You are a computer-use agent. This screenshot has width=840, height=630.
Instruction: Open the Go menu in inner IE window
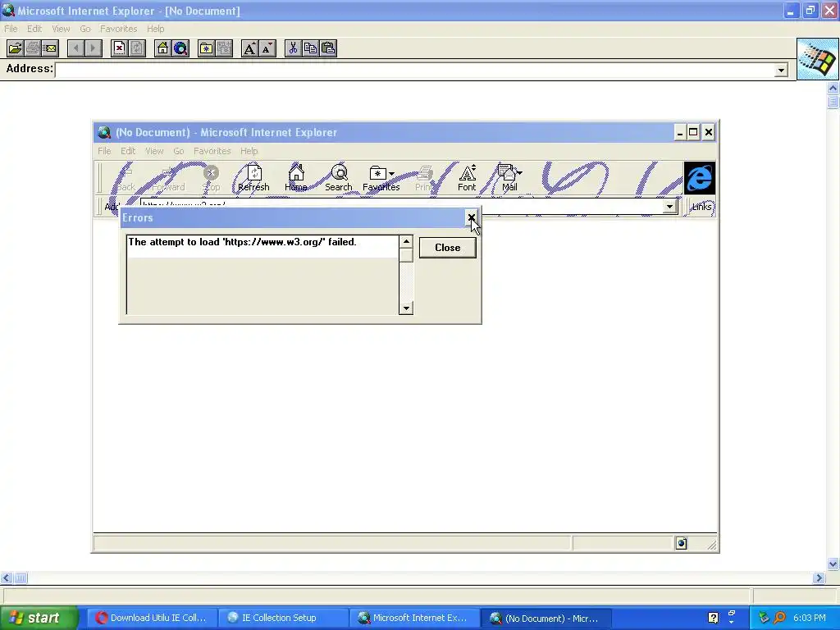click(x=178, y=151)
